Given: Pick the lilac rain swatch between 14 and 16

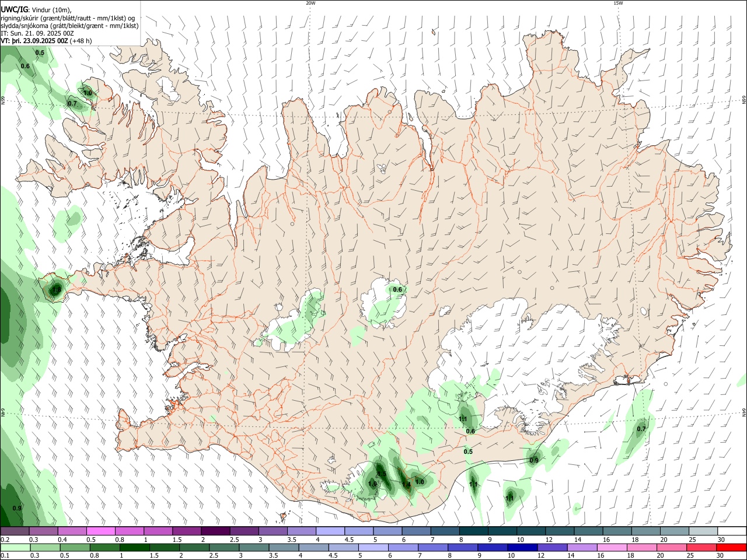Looking at the screenshot, I should pos(582,548).
